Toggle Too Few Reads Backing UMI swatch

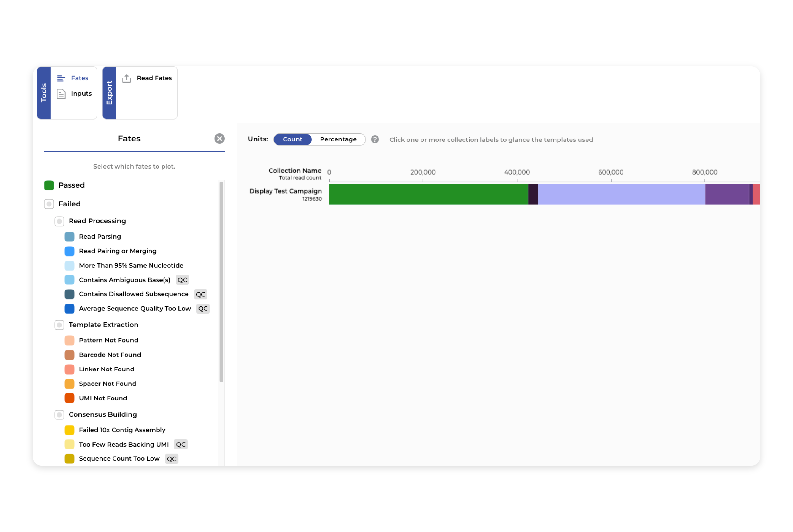click(x=70, y=445)
